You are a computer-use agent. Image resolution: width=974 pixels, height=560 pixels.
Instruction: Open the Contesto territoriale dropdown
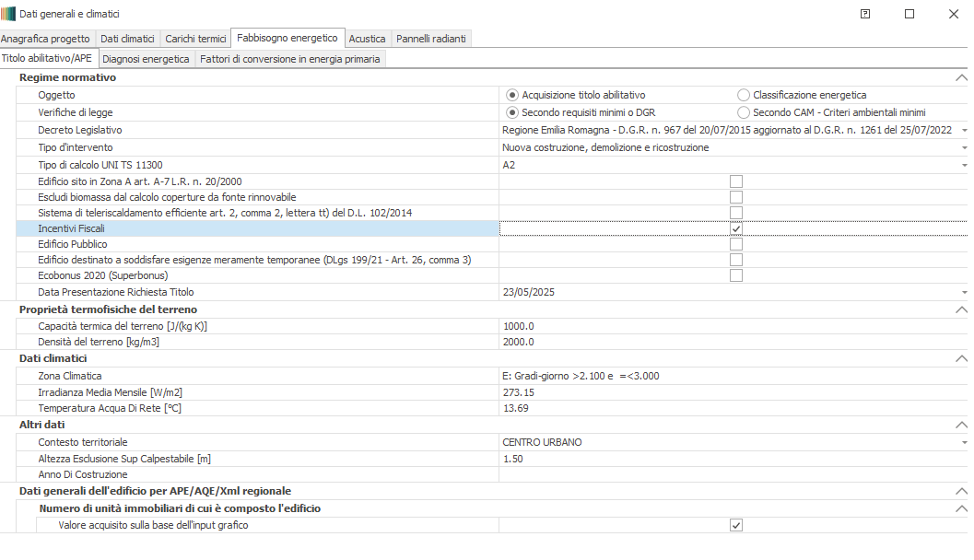pyautogui.click(x=963, y=443)
